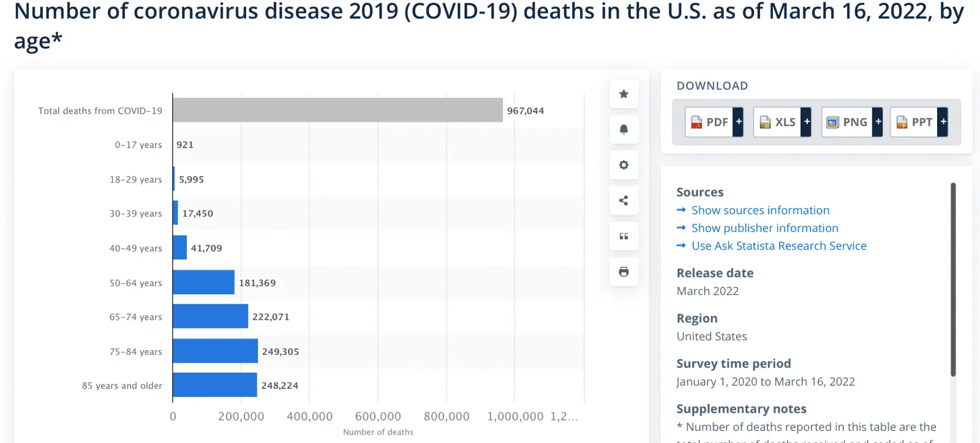This screenshot has width=980, height=443.
Task: Click the star favorite icon
Action: pyautogui.click(x=624, y=94)
